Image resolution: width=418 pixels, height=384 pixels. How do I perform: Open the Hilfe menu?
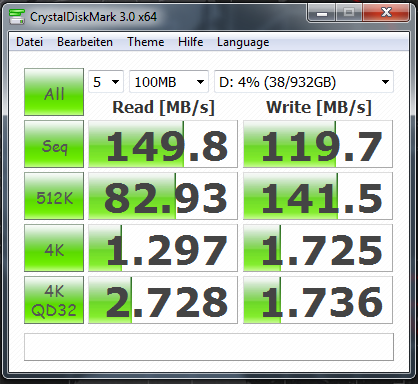(190, 42)
